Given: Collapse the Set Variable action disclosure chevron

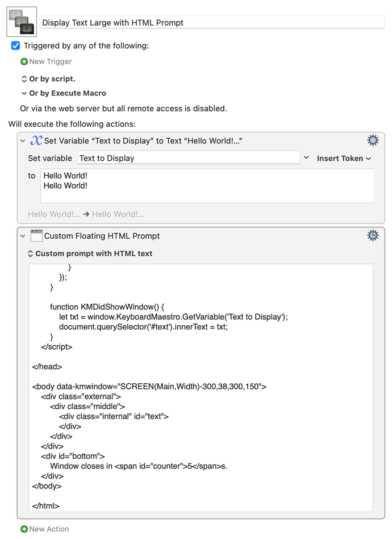Looking at the screenshot, I should pos(23,141).
